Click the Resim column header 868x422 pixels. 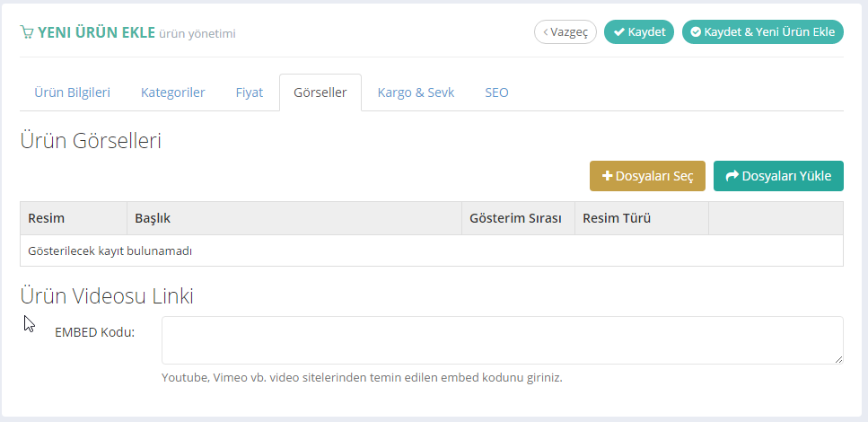pos(47,218)
